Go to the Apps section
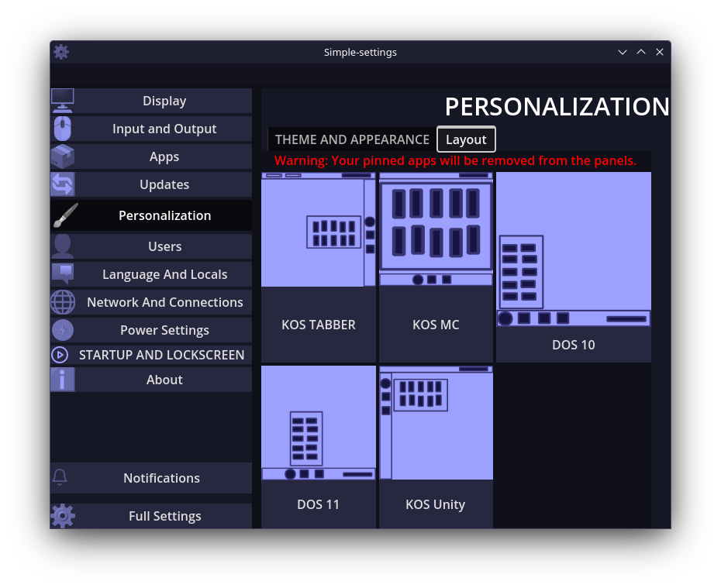The width and height of the screenshot is (721, 588). [151, 156]
